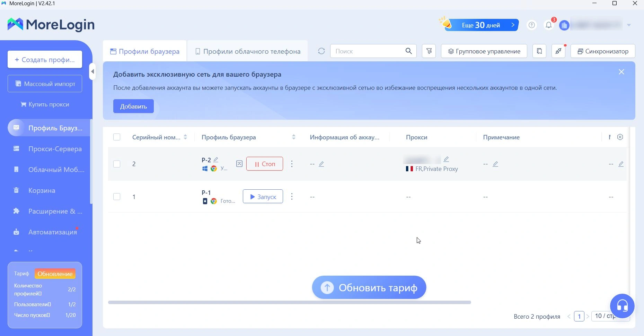Toggle the select-all header checkbox

117,137
